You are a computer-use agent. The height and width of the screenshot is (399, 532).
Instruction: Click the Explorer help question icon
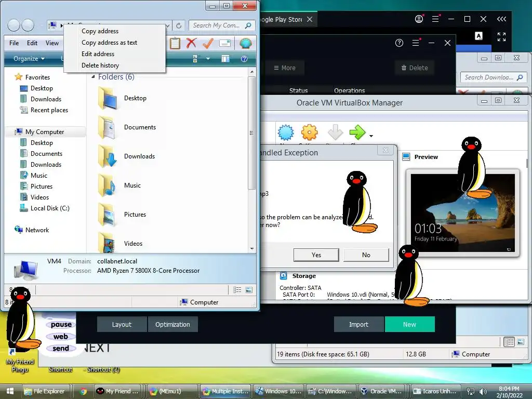pos(244,59)
